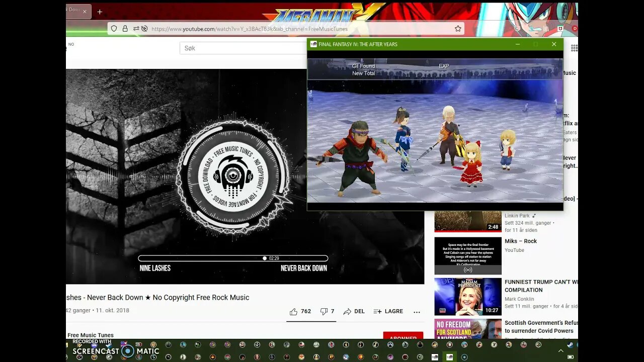Click the autoplay-blocked icon in the address bar
Viewport: 644px width, 362px height.
point(144,29)
